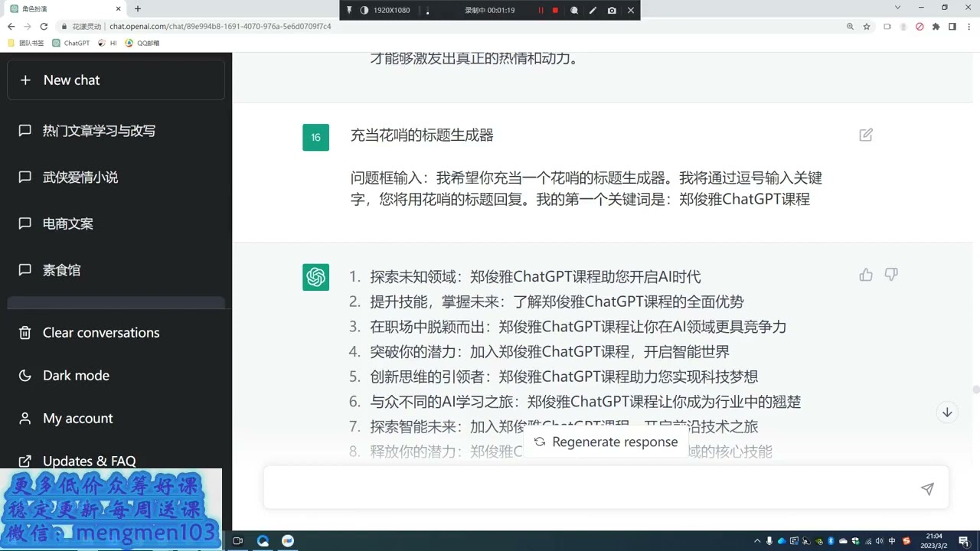Click the recorder magnifier icon

pos(574,10)
